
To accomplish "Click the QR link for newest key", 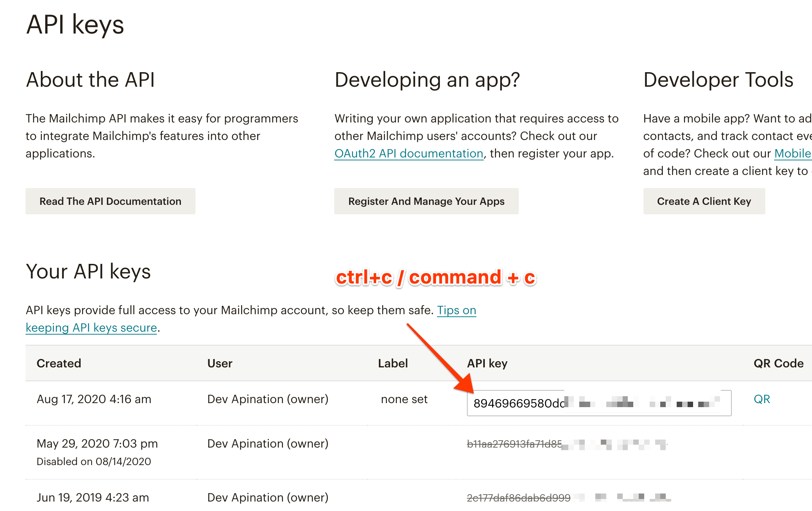I will pyautogui.click(x=762, y=399).
